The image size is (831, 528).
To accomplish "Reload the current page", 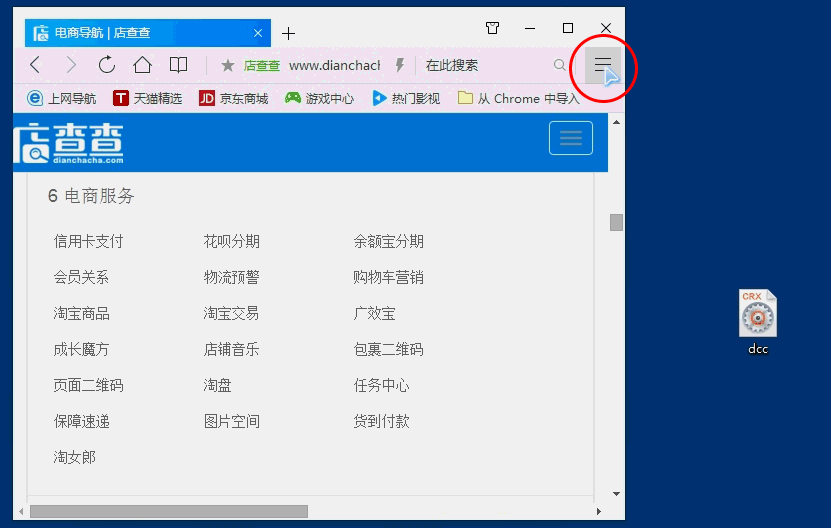I will click(x=107, y=65).
